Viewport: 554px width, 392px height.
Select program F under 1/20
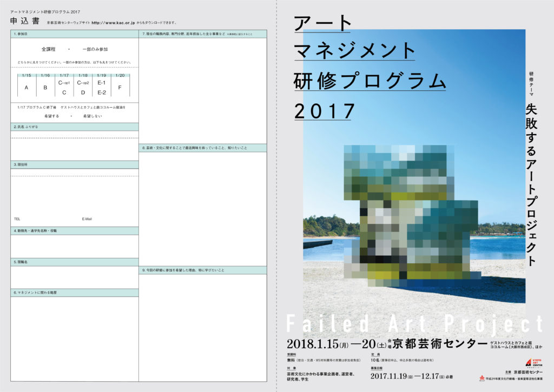click(120, 88)
